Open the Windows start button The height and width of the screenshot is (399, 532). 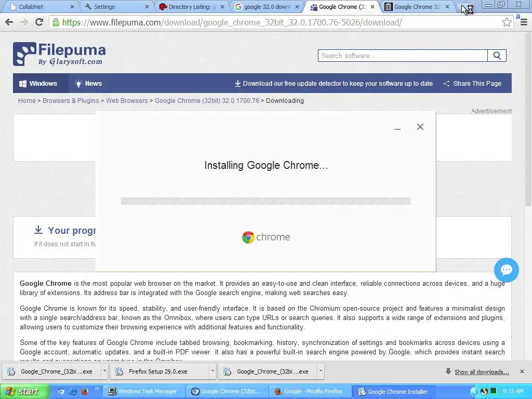point(24,392)
